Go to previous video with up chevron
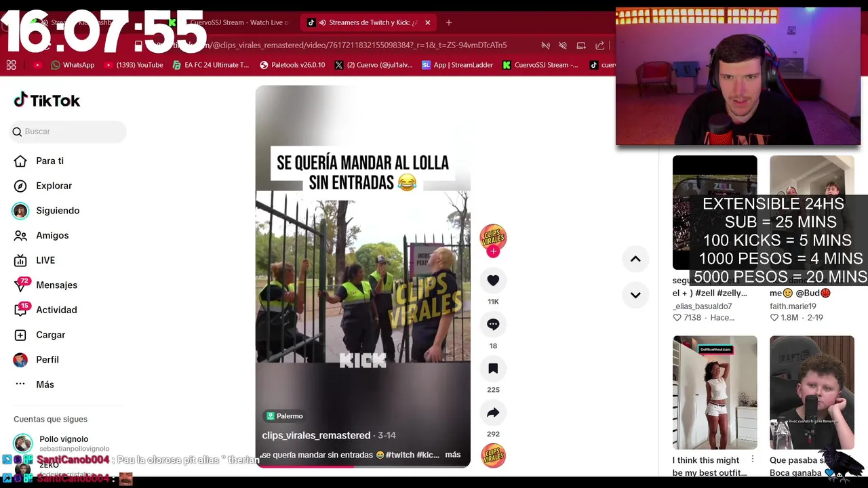Image resolution: width=868 pixels, height=488 pixels. point(635,259)
